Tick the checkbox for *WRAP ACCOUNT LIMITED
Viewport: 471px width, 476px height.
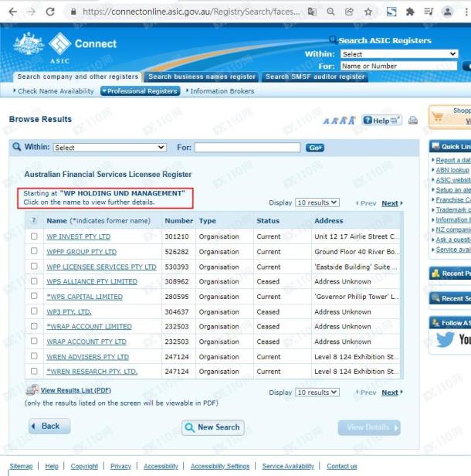34,326
